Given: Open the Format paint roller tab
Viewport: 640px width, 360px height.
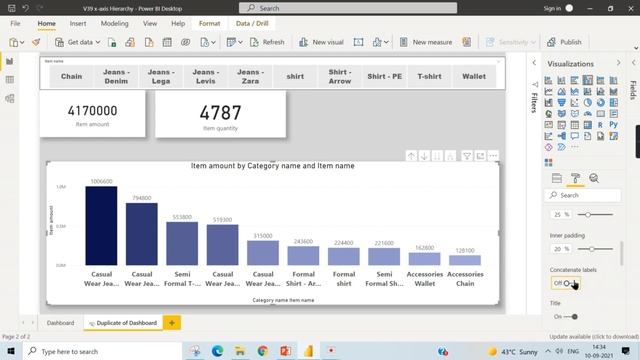Looking at the screenshot, I should 575,178.
